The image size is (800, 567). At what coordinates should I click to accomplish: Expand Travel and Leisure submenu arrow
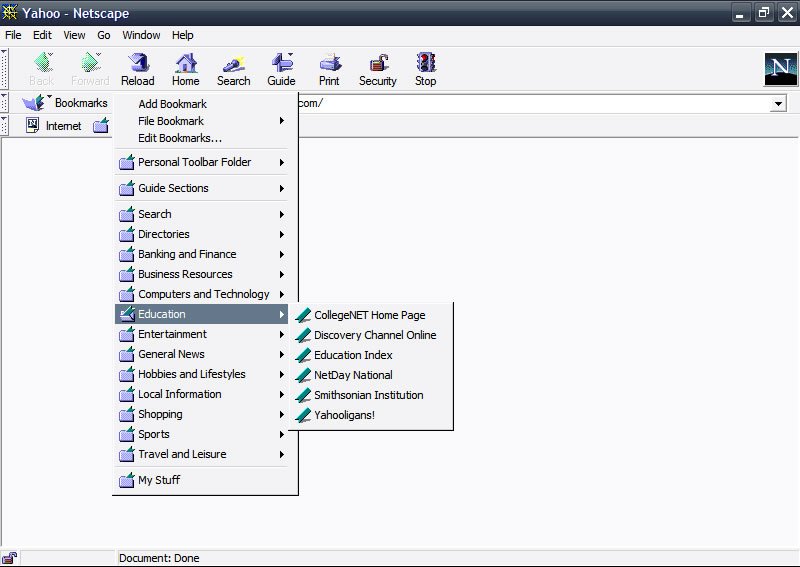[281, 454]
